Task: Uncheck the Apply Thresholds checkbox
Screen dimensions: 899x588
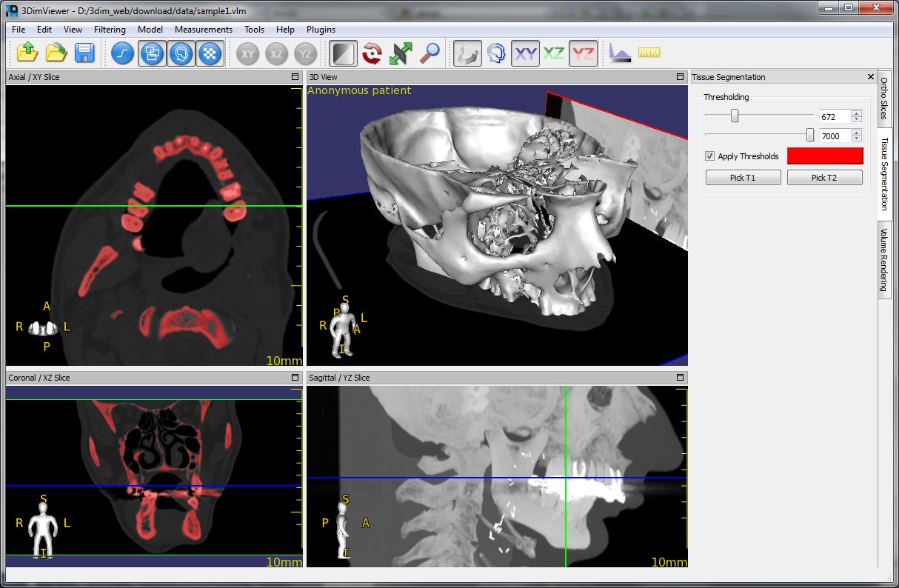Action: click(x=709, y=156)
